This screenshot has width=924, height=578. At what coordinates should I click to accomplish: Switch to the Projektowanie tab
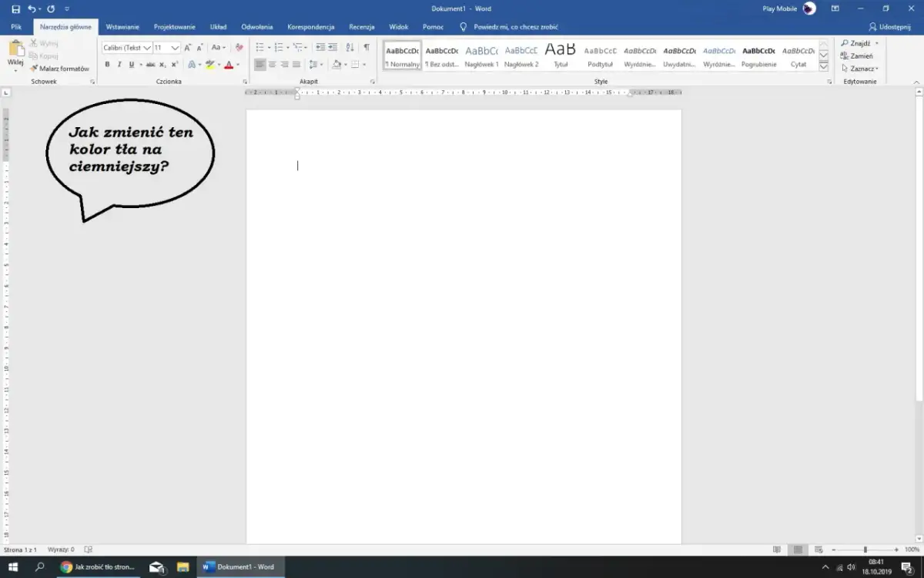[x=174, y=27]
